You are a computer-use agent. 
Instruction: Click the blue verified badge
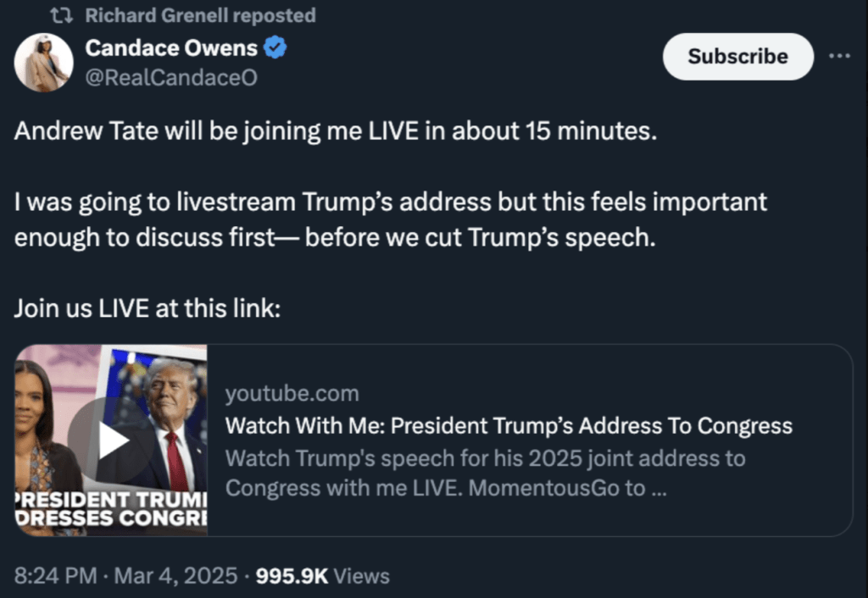[275, 48]
